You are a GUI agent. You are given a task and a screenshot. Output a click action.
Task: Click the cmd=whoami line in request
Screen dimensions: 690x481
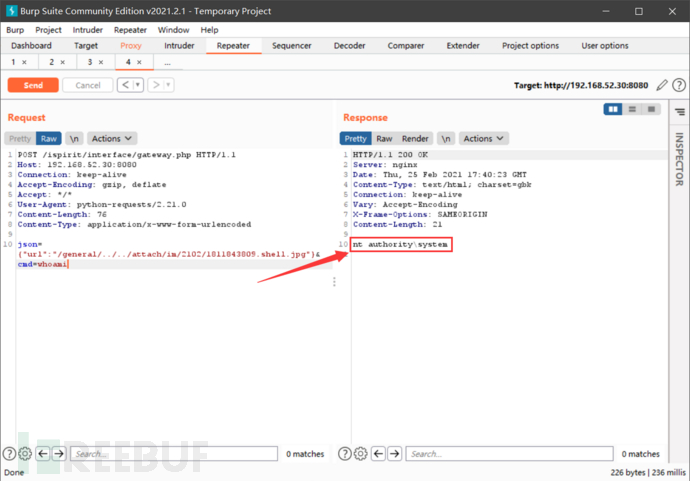coord(43,264)
